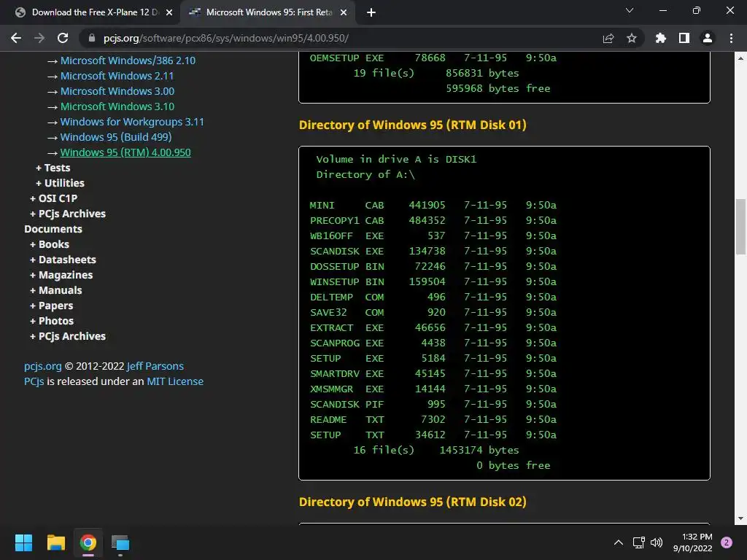Open the Jeff Parsons link
The height and width of the screenshot is (560, 747).
point(155,366)
